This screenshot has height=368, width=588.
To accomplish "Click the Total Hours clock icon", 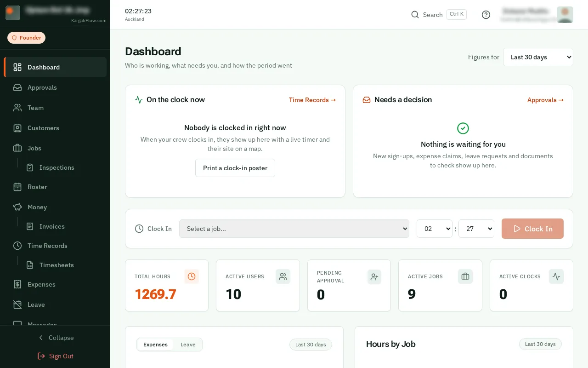I will pos(192,276).
